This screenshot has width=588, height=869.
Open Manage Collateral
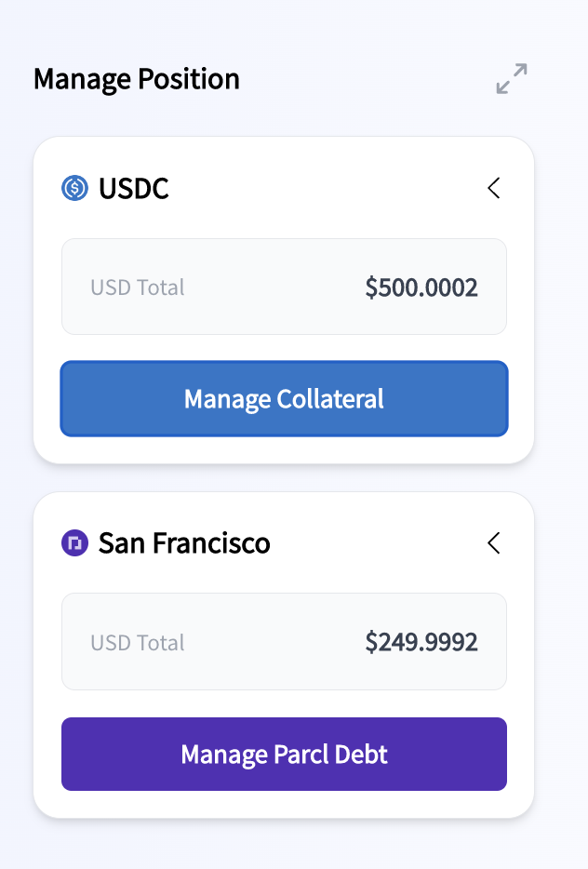coord(285,398)
